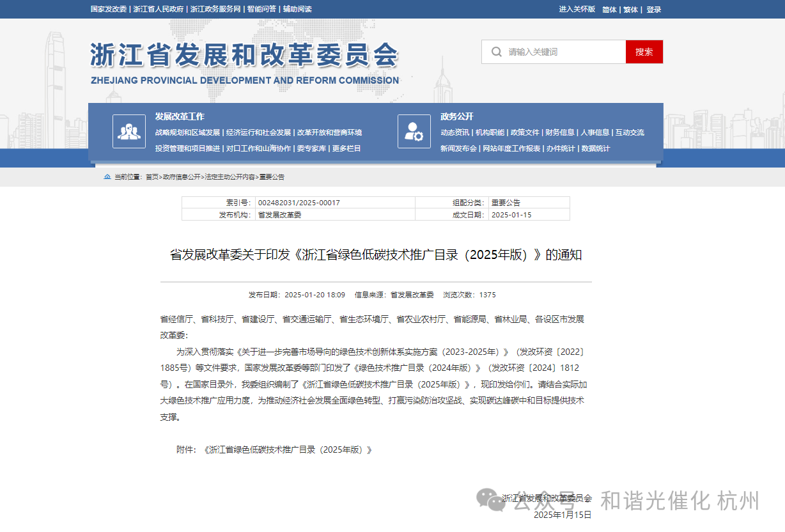The height and width of the screenshot is (532, 785).
Task: Open 智能问答 in top bar
Action: point(262,10)
